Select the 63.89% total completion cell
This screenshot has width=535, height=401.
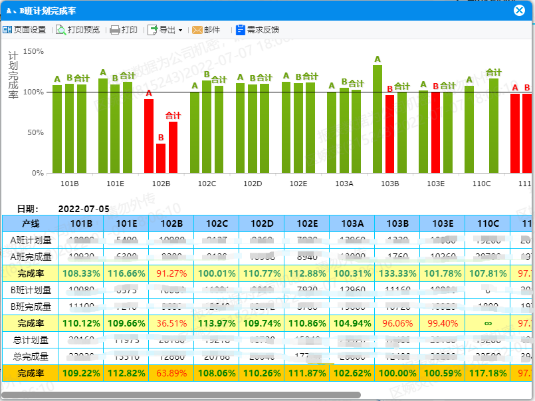tap(171, 373)
